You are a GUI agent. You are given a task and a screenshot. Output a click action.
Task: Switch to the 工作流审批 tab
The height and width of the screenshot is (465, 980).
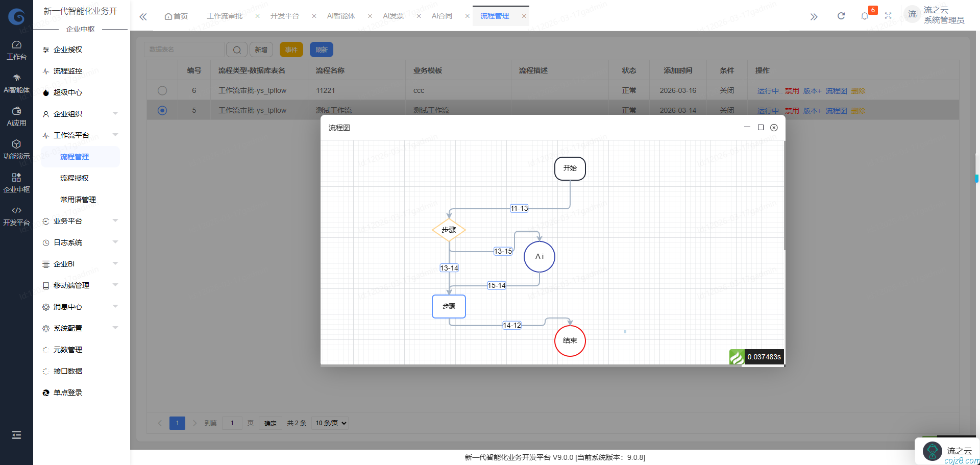click(225, 16)
